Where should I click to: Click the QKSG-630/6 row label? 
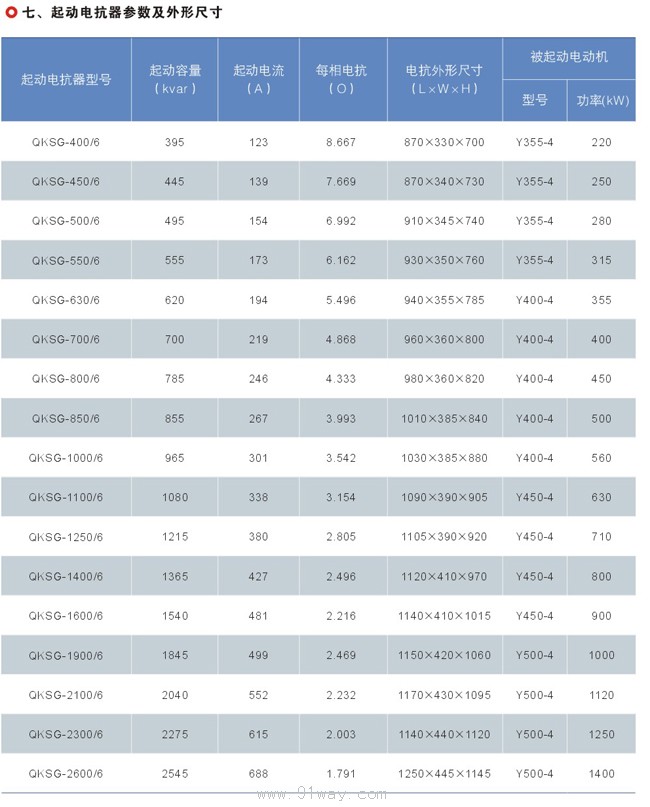tap(66, 300)
